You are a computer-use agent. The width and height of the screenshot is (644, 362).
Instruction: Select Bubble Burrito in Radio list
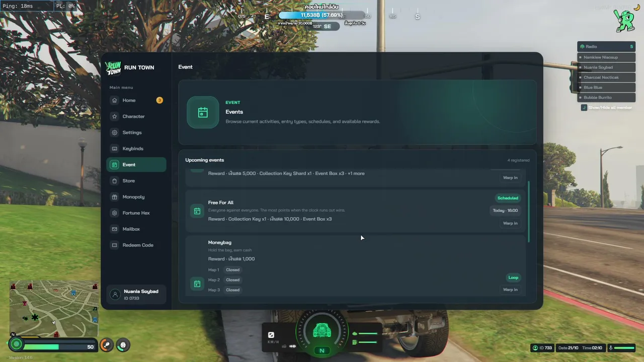pos(606,98)
